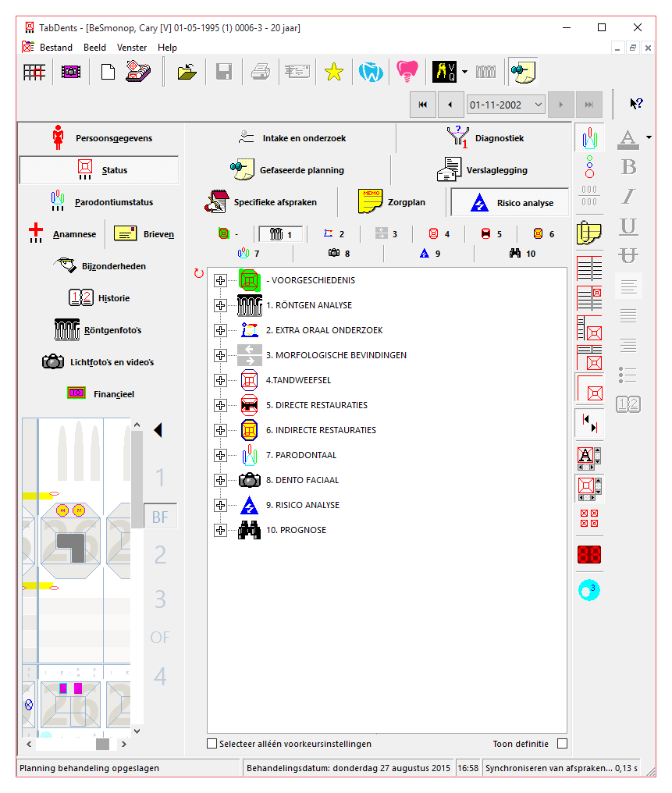The width and height of the screenshot is (672, 793).
Task: Jump to first date record button
Action: tap(423, 105)
